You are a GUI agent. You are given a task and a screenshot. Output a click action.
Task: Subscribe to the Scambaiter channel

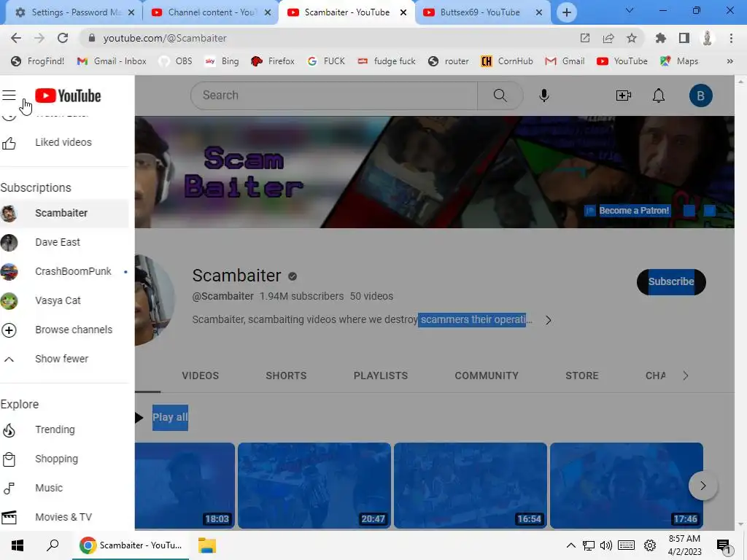point(671,282)
